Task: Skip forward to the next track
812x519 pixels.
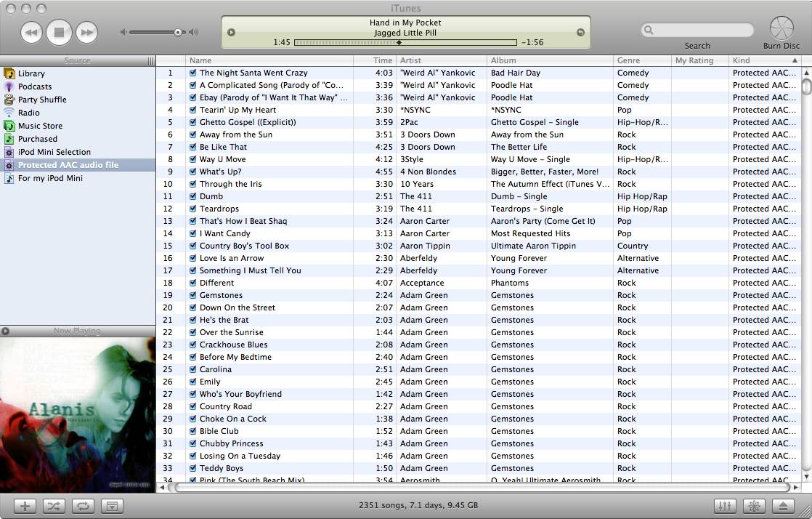Action: (x=86, y=32)
